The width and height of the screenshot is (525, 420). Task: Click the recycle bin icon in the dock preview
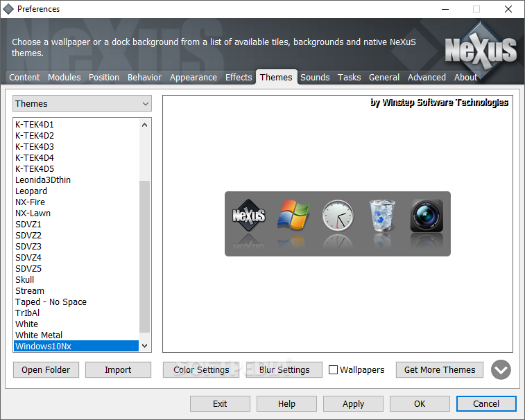click(382, 216)
